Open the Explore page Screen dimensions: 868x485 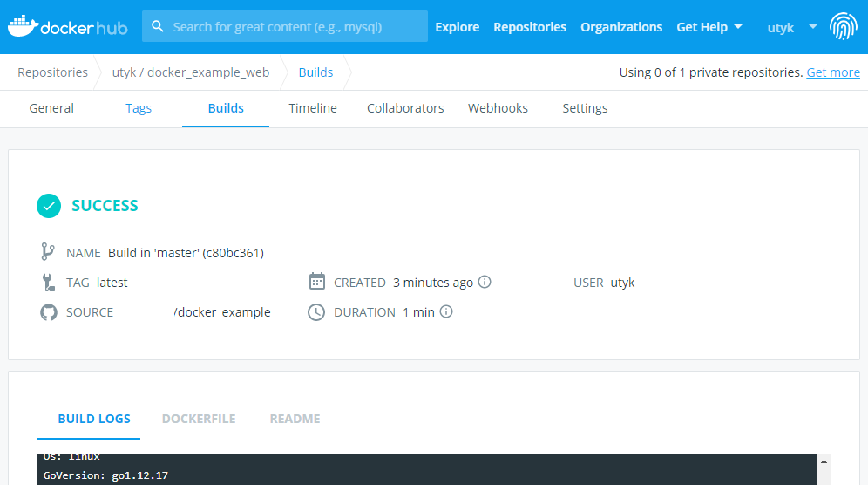[458, 27]
